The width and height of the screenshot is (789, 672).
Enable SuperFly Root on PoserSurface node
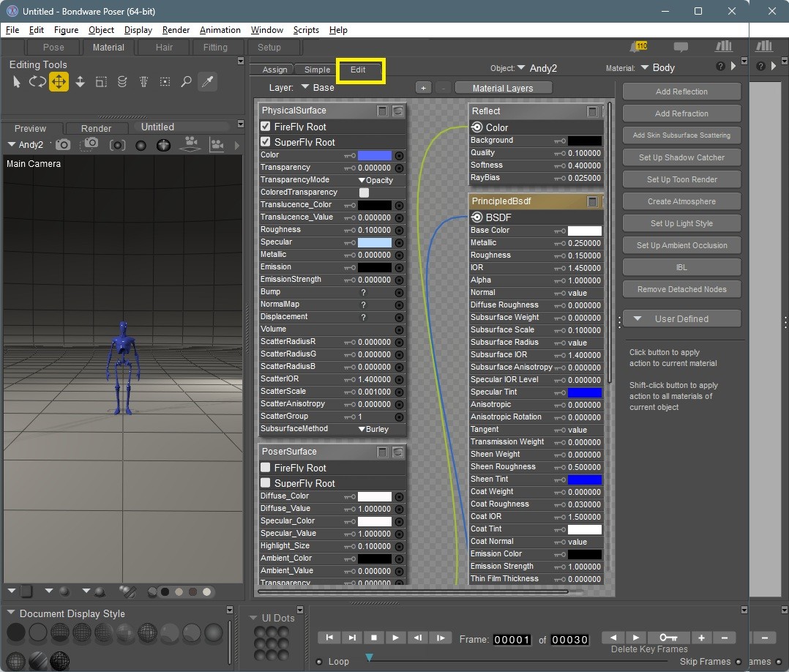pos(266,483)
